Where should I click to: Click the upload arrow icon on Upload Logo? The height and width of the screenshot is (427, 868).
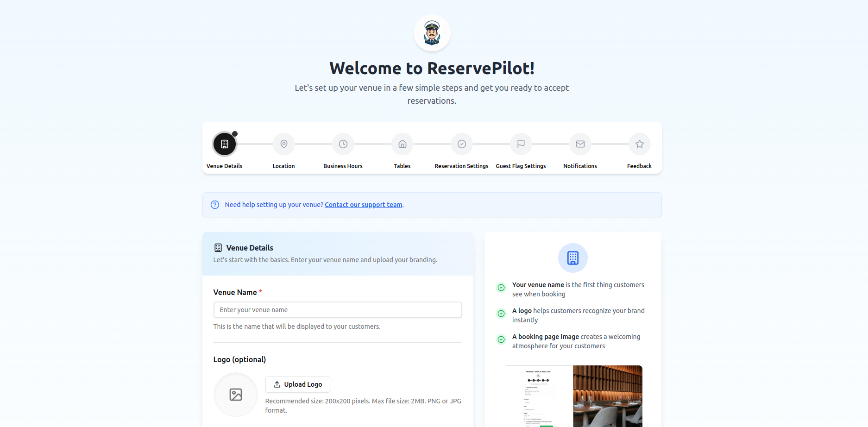[x=276, y=384]
